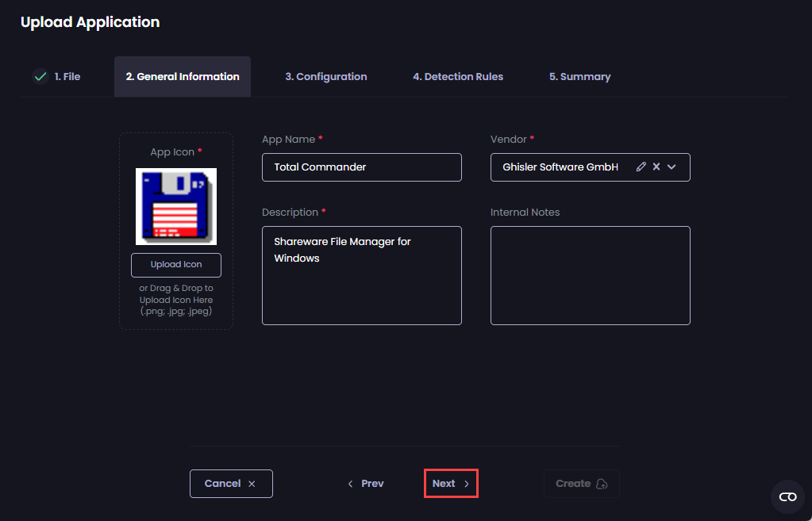The height and width of the screenshot is (521, 812).
Task: Click the Create button
Action: pyautogui.click(x=582, y=484)
